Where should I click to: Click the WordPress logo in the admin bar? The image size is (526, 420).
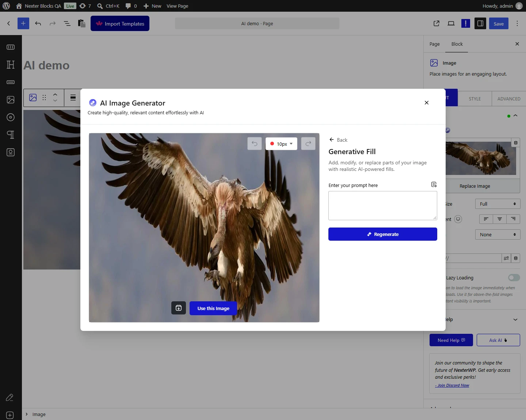(x=6, y=6)
